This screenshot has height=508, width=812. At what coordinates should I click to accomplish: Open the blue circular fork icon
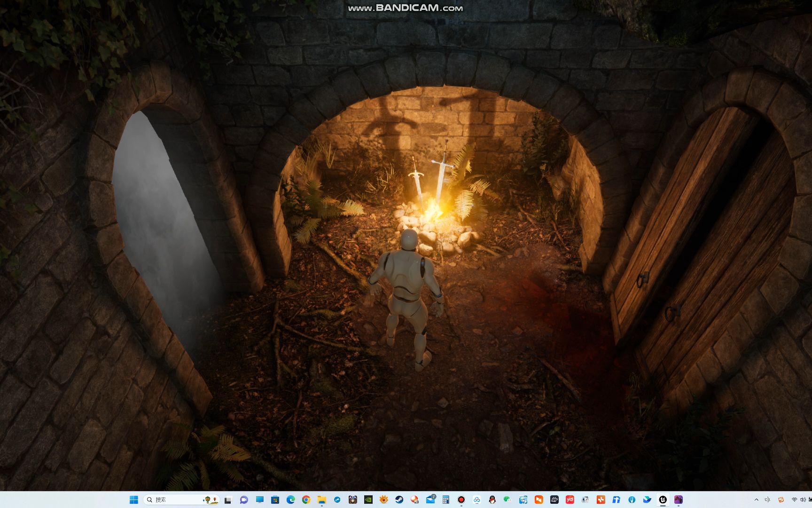point(632,500)
